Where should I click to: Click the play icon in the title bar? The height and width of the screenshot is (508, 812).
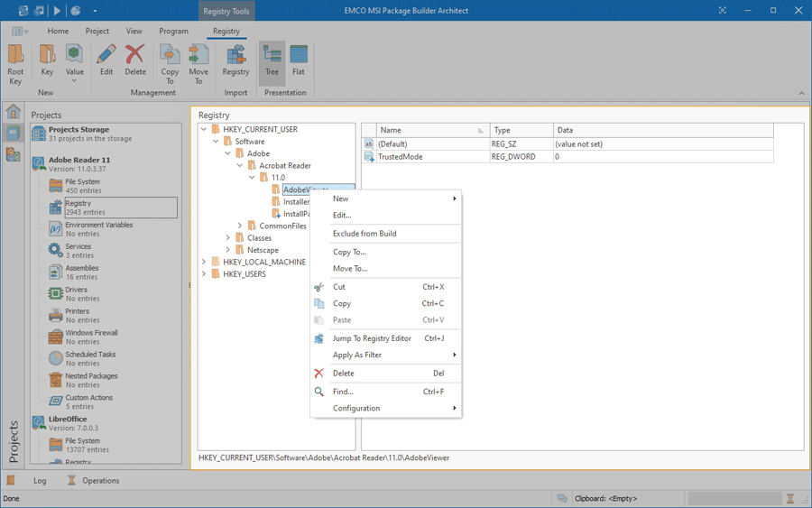click(57, 10)
